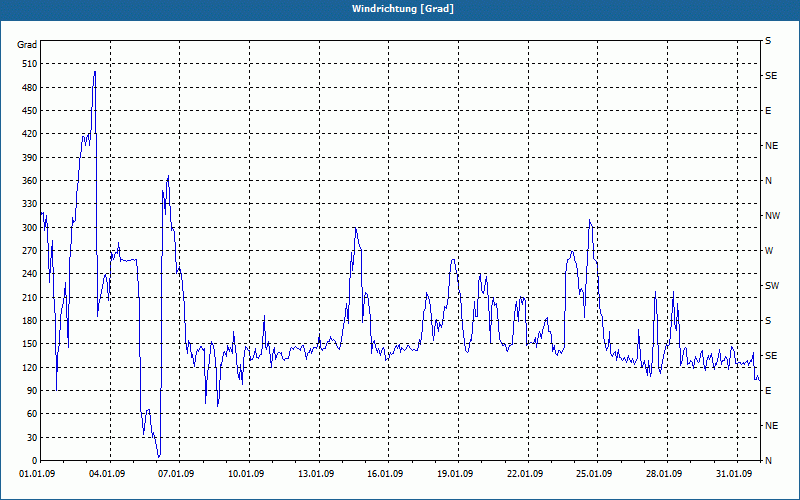Click the 0 y-axis value

(34, 461)
